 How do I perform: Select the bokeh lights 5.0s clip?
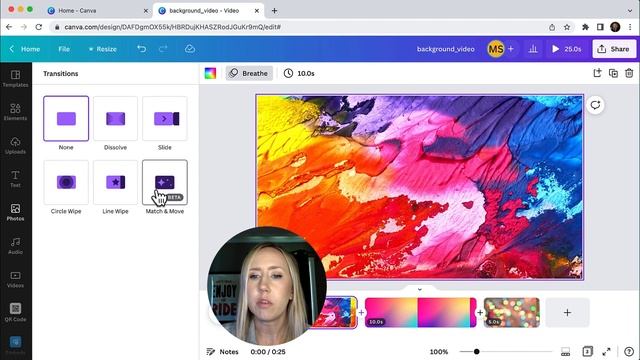click(x=512, y=313)
